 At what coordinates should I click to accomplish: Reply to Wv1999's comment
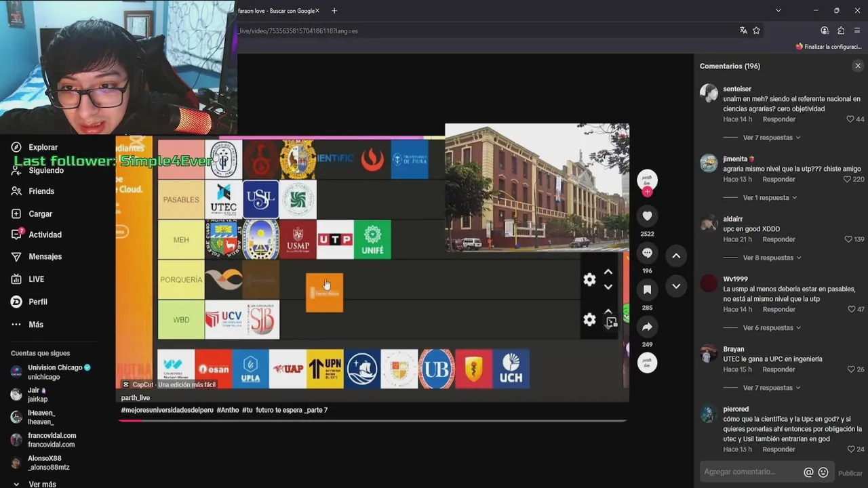(778, 309)
